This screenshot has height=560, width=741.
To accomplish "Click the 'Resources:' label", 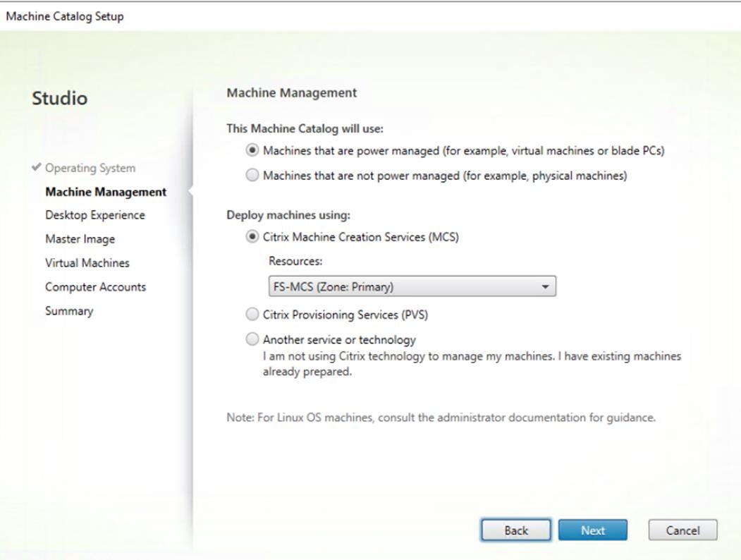I will (x=295, y=261).
